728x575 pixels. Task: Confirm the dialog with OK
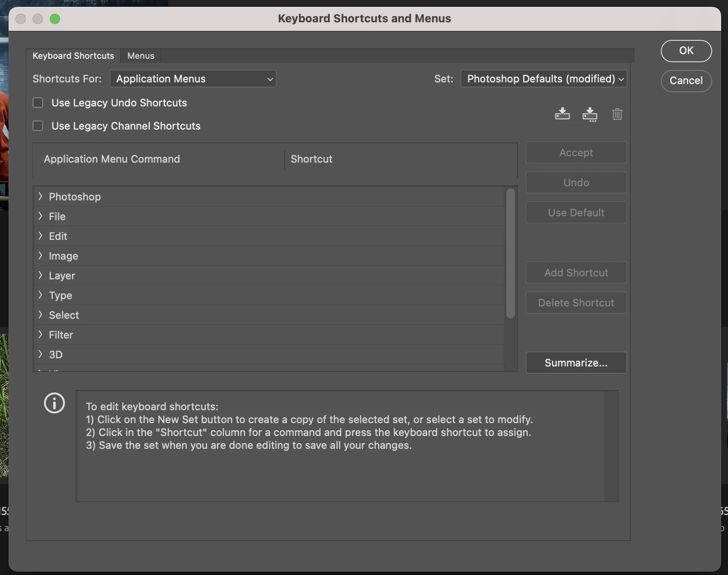point(686,51)
